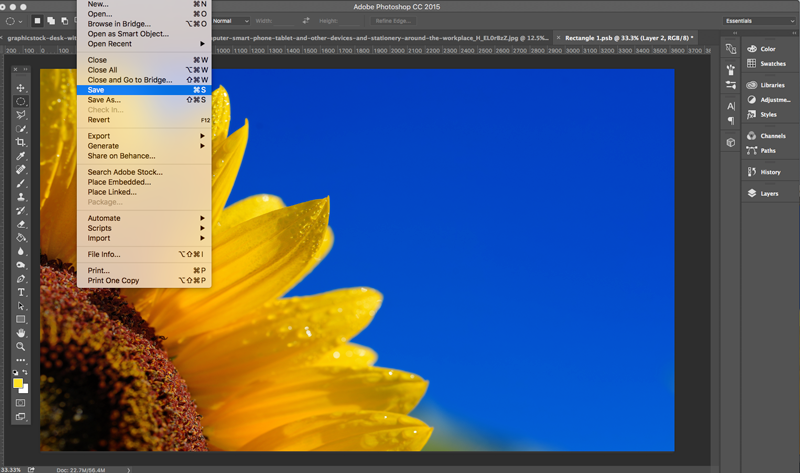
Task: Change the screen mode
Action: coord(20,416)
